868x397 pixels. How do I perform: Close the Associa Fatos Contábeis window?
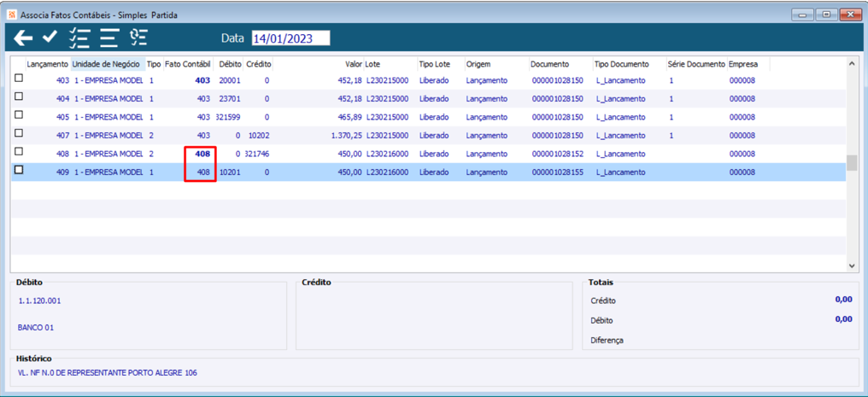850,15
